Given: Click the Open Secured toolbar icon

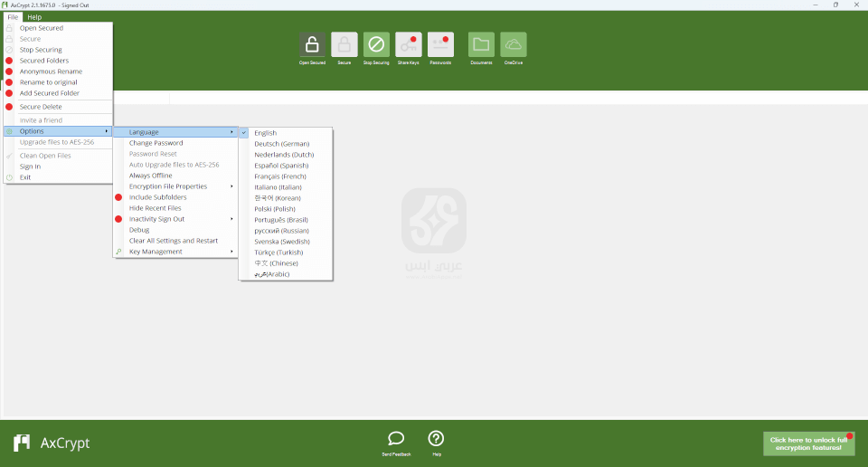Looking at the screenshot, I should [x=312, y=45].
